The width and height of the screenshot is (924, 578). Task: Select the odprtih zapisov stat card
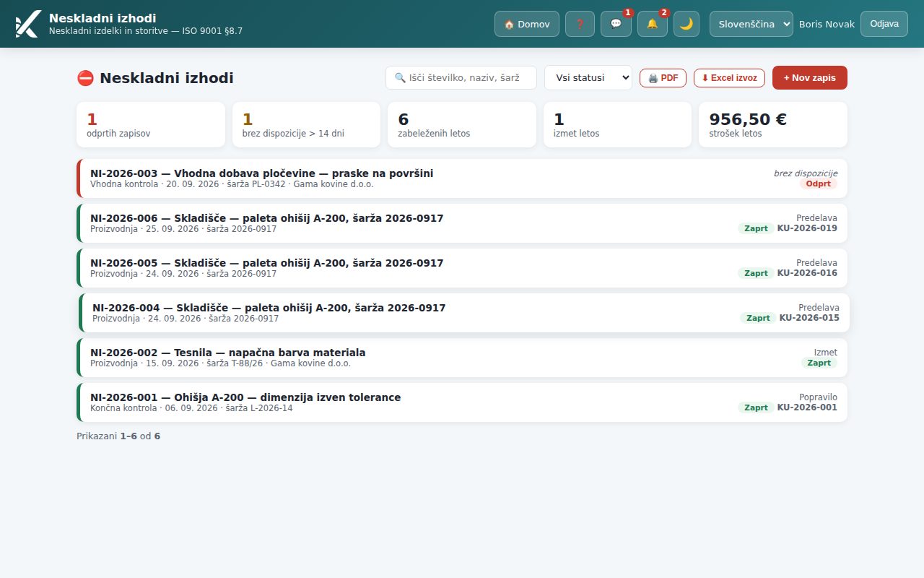(x=151, y=124)
